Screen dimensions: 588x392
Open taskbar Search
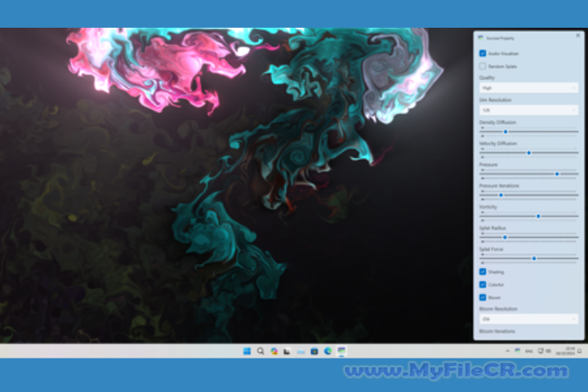coord(261,351)
